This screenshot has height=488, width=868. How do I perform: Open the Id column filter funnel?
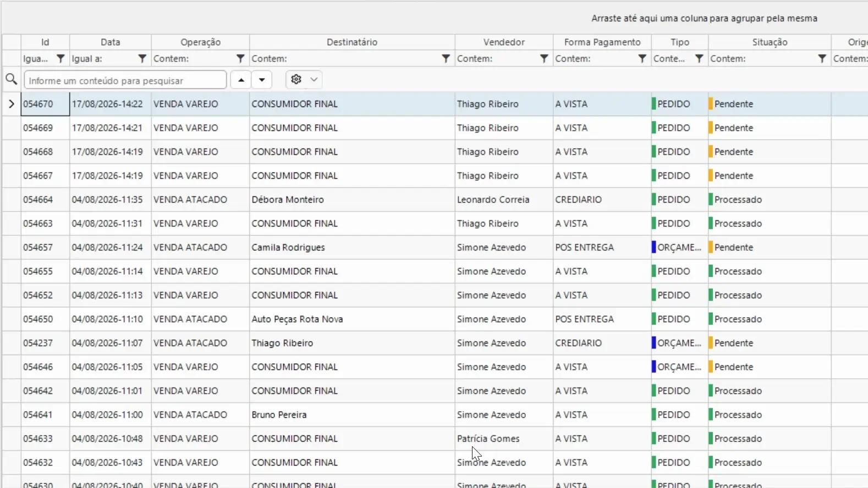click(61, 59)
